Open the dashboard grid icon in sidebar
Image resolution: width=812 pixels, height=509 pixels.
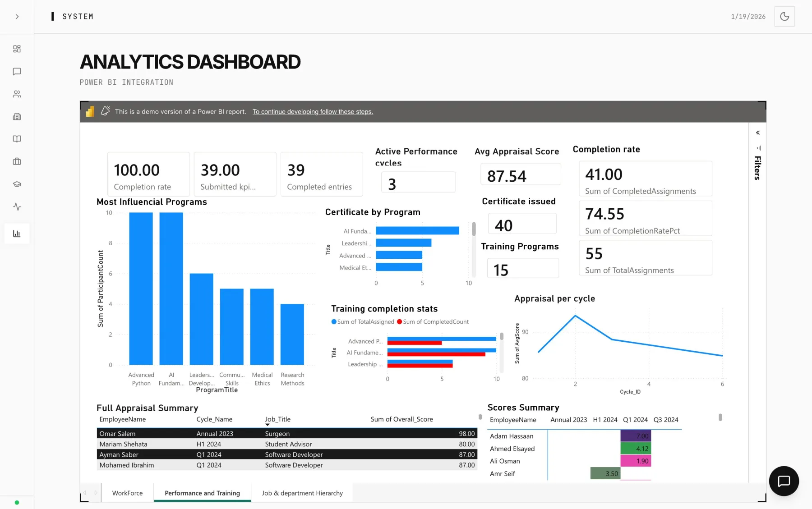[x=17, y=49]
